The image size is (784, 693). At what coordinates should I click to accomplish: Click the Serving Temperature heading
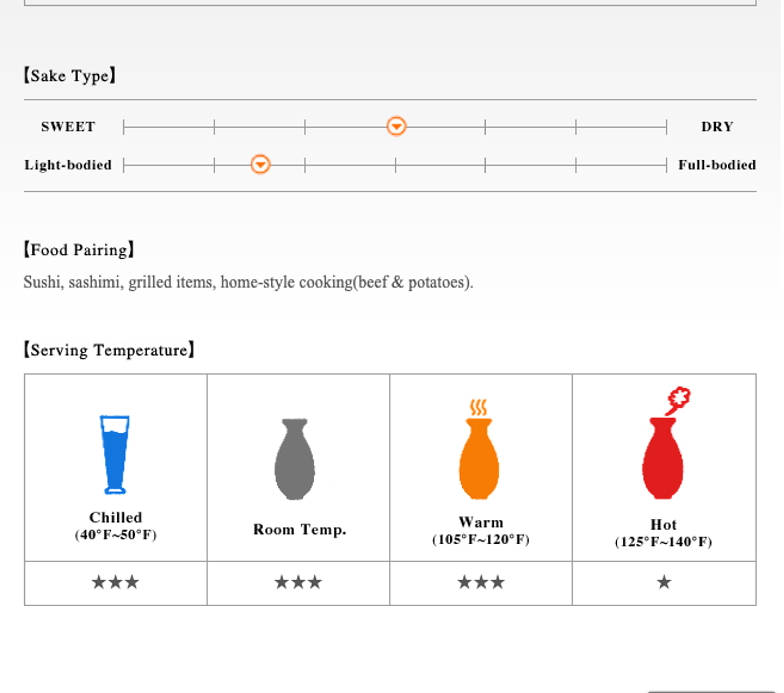click(109, 350)
